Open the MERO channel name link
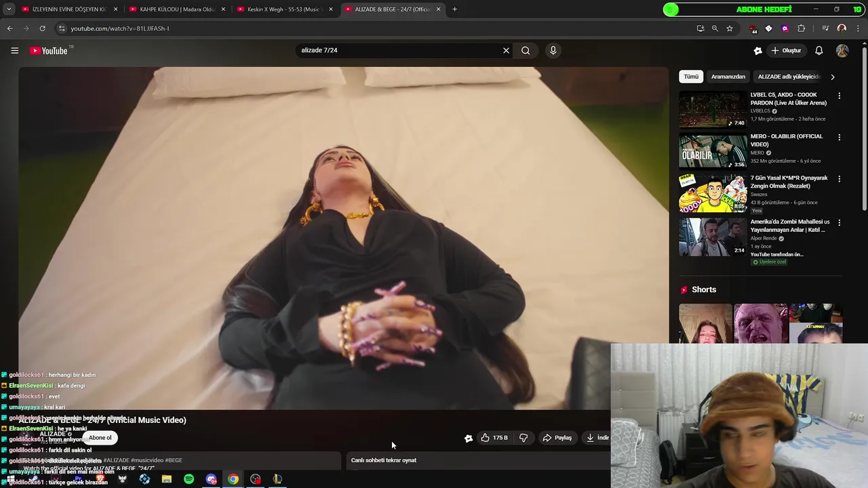Screen dimensions: 868x488 pyautogui.click(x=757, y=153)
